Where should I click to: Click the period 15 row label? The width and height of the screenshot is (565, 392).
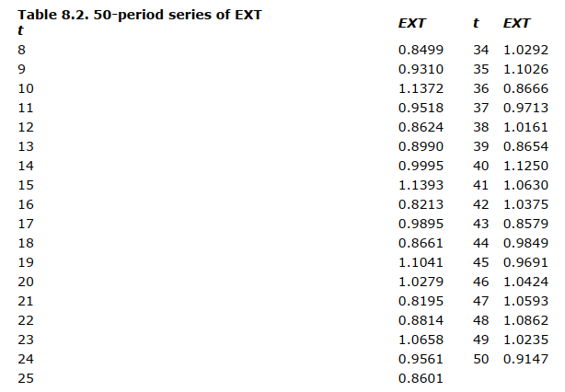click(25, 184)
